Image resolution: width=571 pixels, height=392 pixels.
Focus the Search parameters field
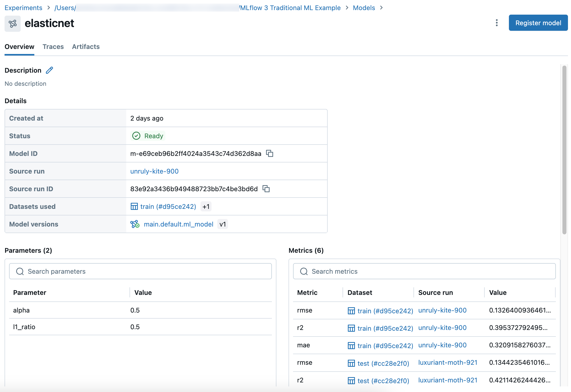[x=140, y=271]
